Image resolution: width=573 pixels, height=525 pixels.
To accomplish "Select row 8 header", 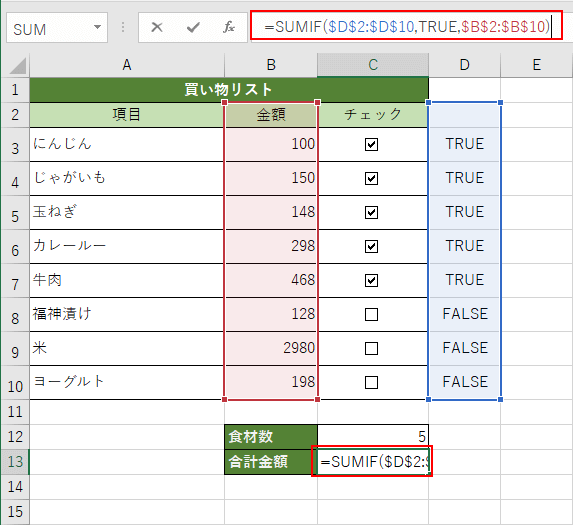I will 15,315.
